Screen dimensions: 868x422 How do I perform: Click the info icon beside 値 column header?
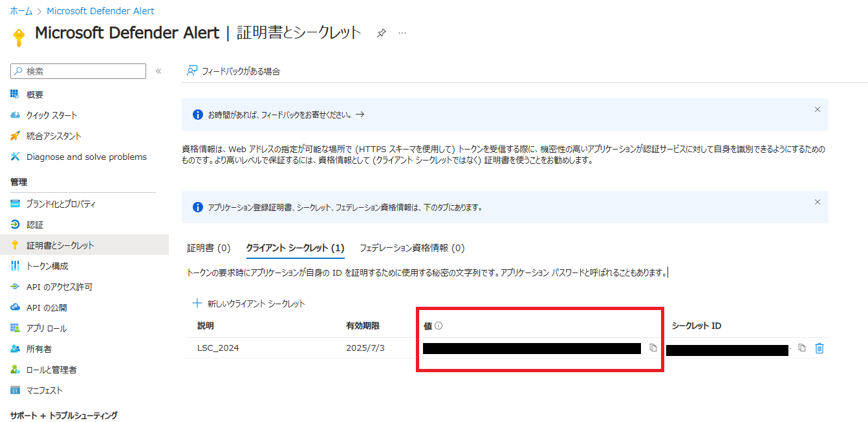pos(439,326)
